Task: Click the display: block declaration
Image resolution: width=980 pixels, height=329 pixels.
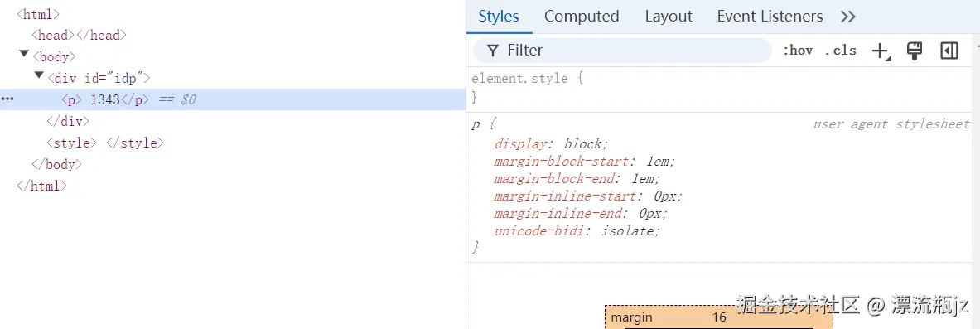Action: [551, 144]
